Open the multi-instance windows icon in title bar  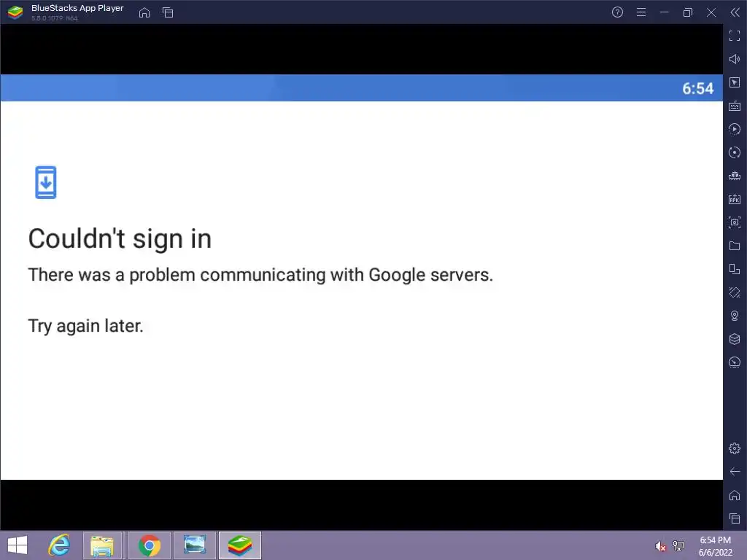168,12
